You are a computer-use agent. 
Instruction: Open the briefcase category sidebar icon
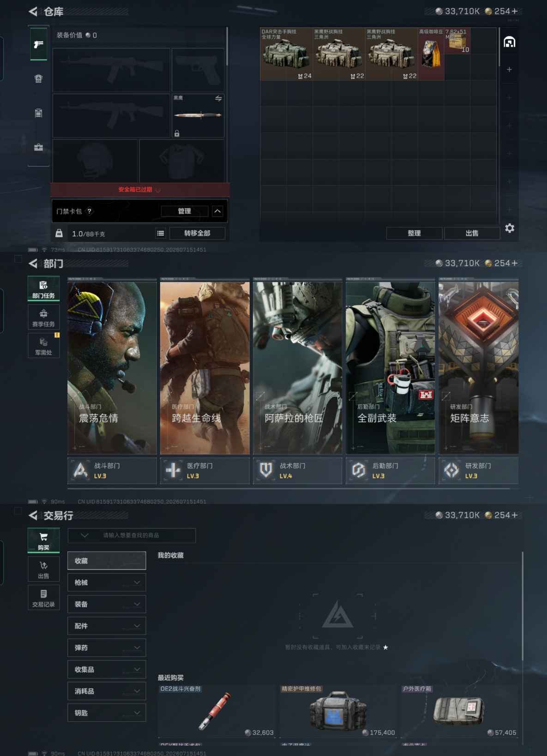pos(39,147)
